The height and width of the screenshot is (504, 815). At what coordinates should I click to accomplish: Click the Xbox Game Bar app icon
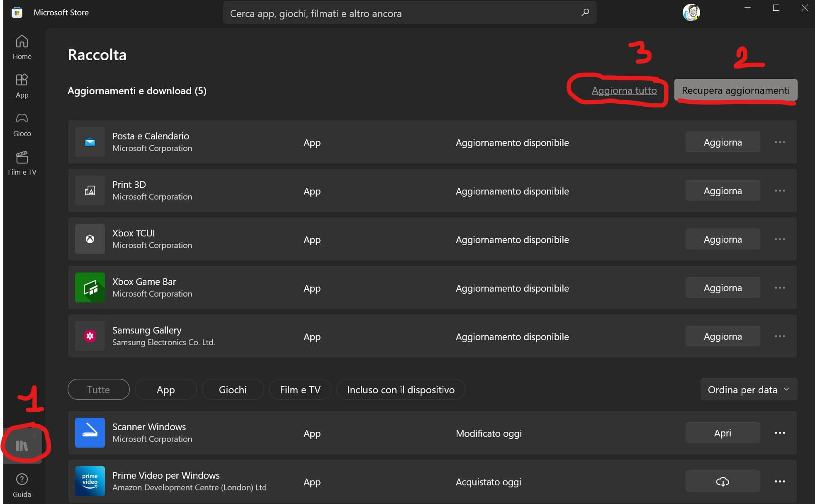pos(90,287)
